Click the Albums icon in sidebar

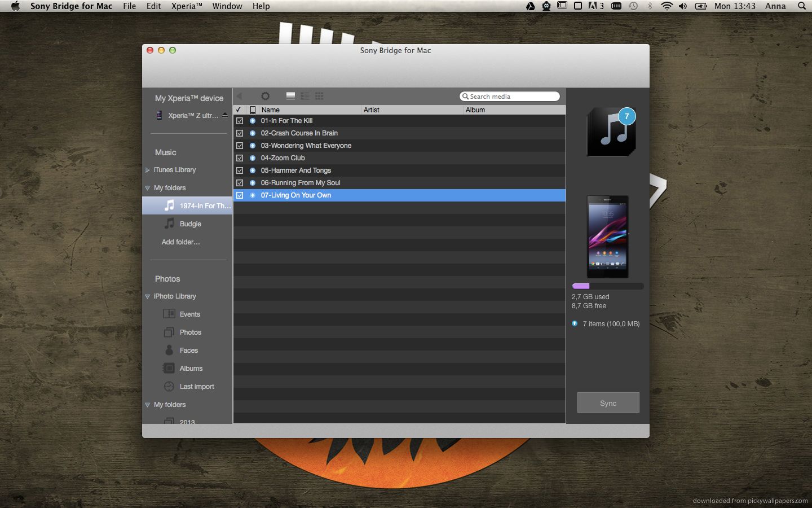tap(169, 368)
